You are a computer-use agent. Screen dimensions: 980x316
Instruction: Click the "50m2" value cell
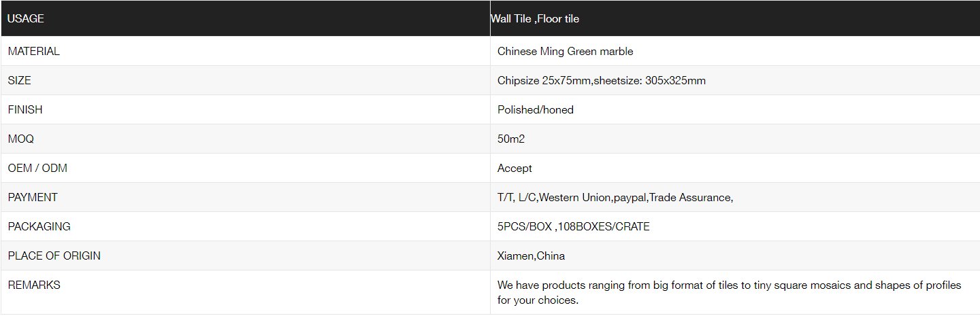point(511,139)
